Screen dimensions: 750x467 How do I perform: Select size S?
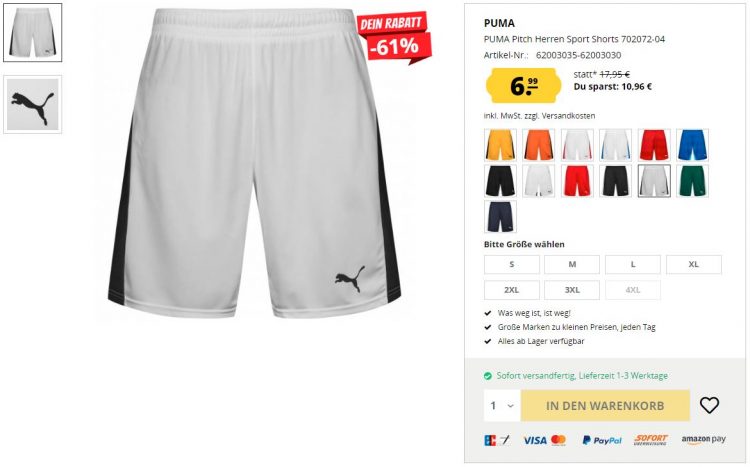click(511, 264)
